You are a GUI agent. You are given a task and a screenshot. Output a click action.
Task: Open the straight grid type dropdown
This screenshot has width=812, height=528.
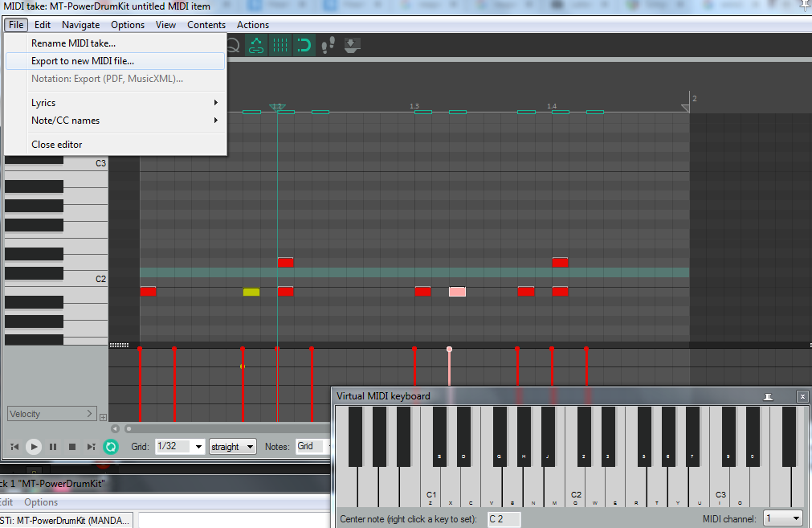[232, 447]
